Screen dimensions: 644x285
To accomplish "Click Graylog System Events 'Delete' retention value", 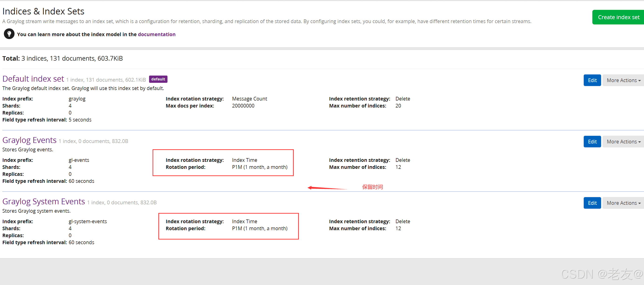I will point(402,221).
